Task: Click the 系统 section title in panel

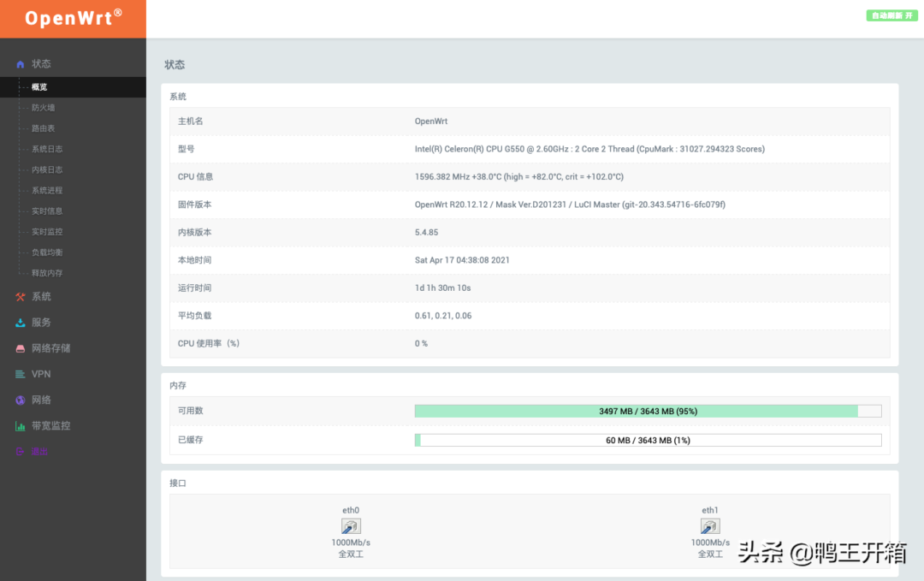Action: tap(178, 97)
